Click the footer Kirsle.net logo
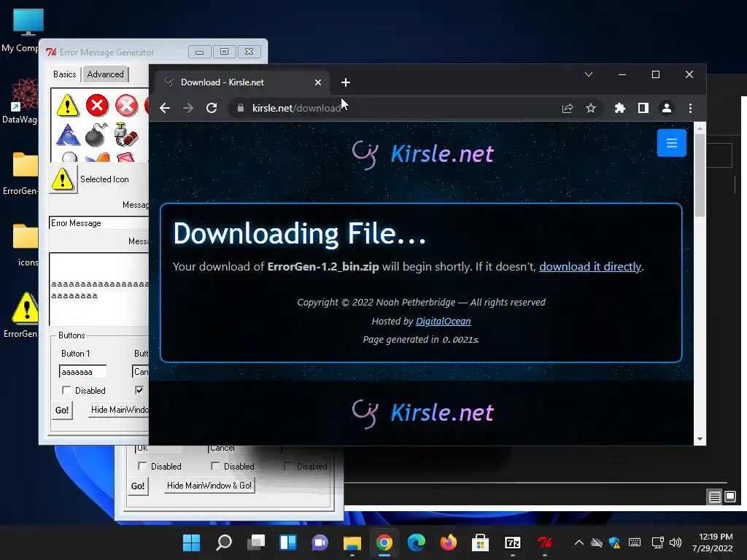 [x=422, y=413]
